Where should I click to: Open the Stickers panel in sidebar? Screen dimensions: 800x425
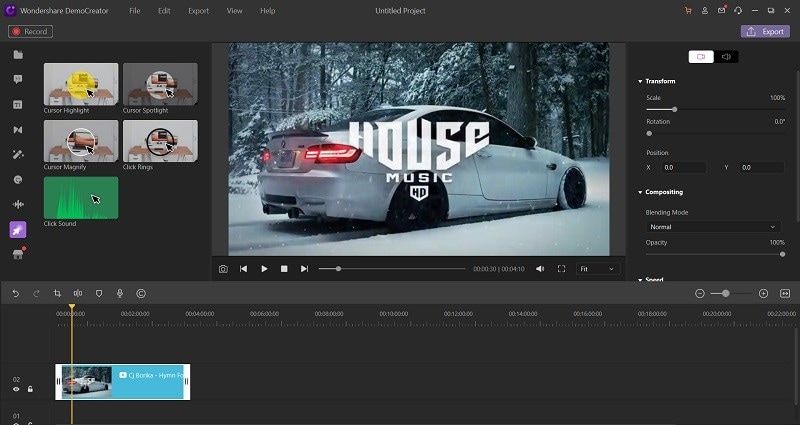coord(18,180)
